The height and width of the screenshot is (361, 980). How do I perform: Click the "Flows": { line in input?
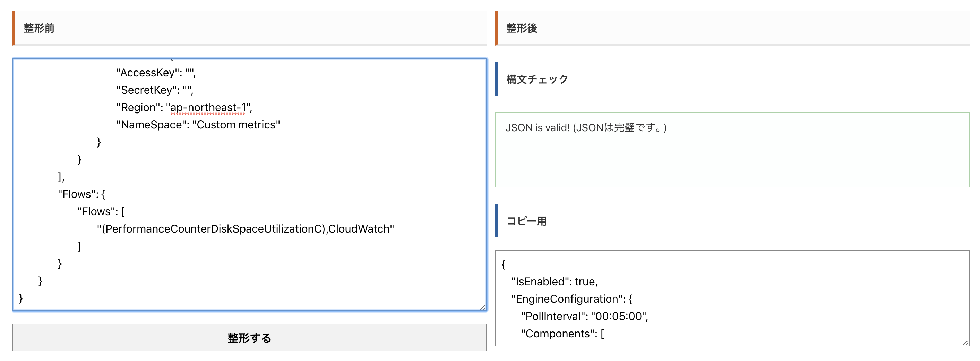81,194
